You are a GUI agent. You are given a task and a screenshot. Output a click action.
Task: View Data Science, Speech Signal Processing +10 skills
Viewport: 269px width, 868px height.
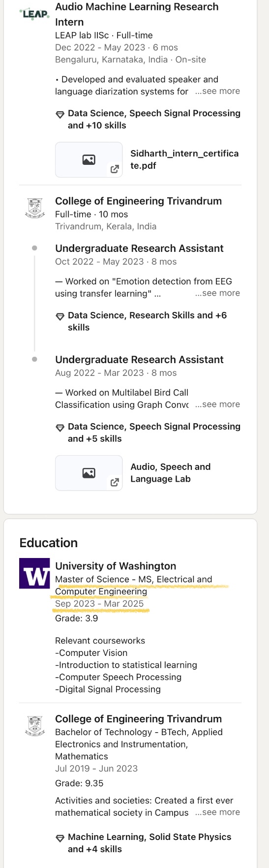[154, 119]
